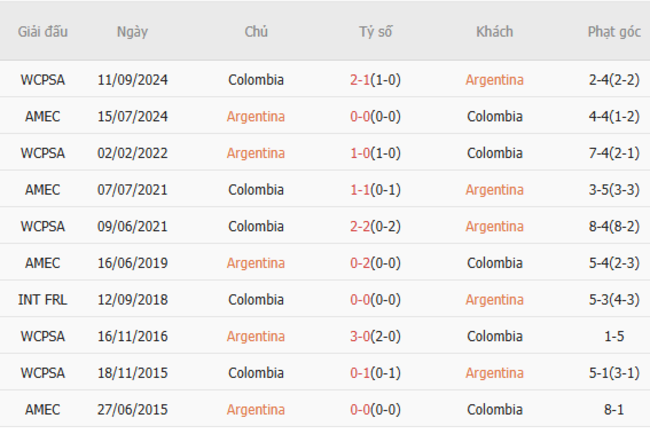Click Argentina home team on 15/07/2024
The image size is (650, 434).
tap(255, 117)
